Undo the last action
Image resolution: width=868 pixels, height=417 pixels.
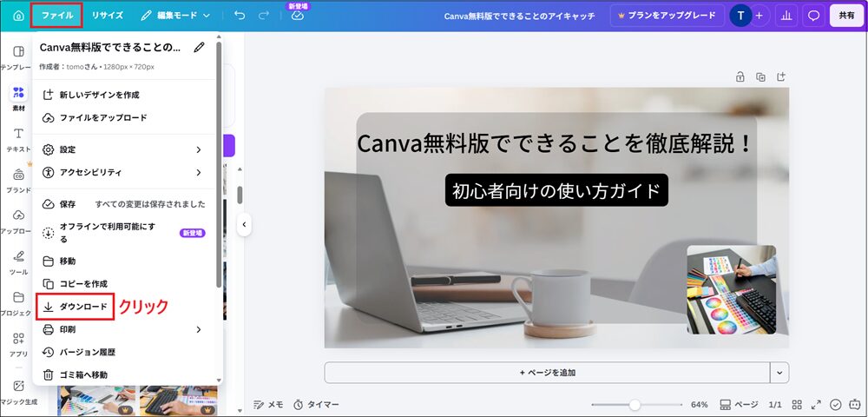click(240, 16)
